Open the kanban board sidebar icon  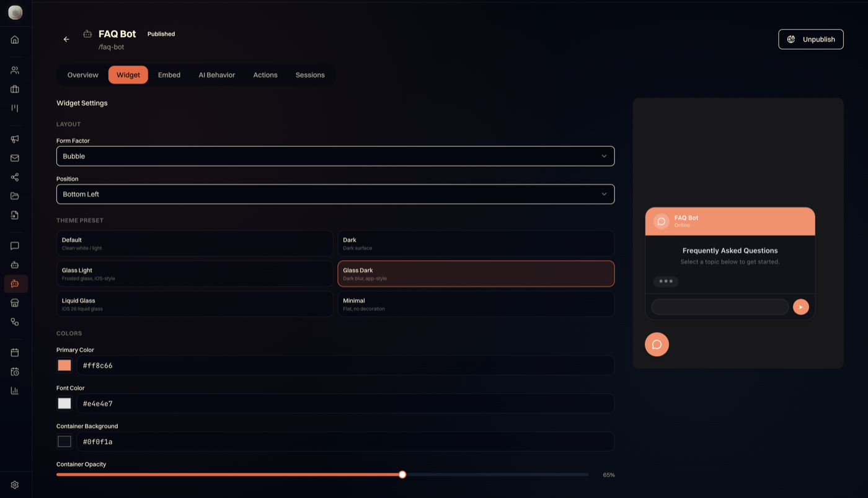click(15, 108)
